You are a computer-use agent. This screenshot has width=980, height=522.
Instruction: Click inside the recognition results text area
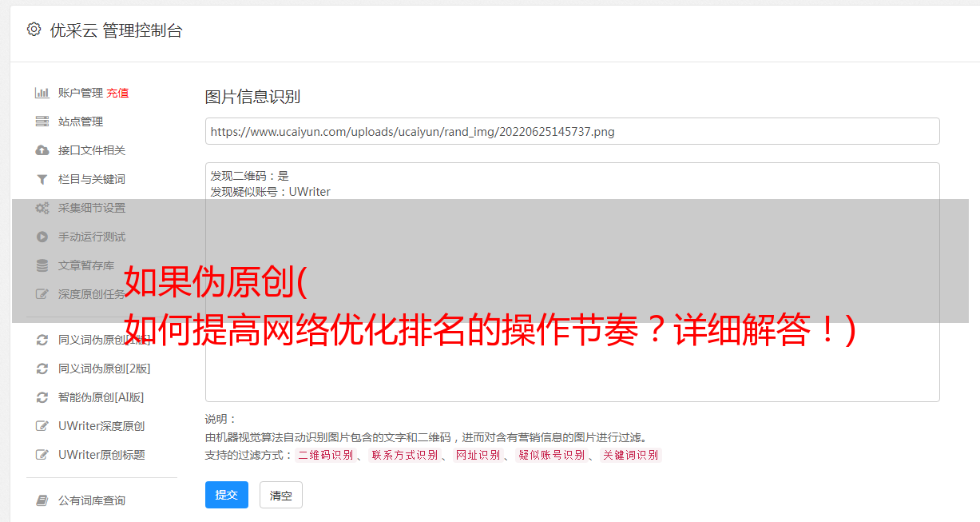point(572,281)
